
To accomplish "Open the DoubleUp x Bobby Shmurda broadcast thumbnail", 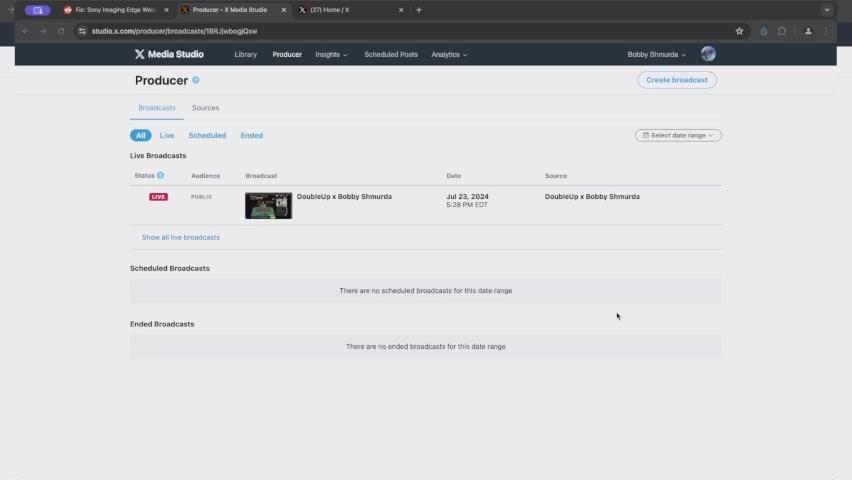I will click(x=268, y=205).
